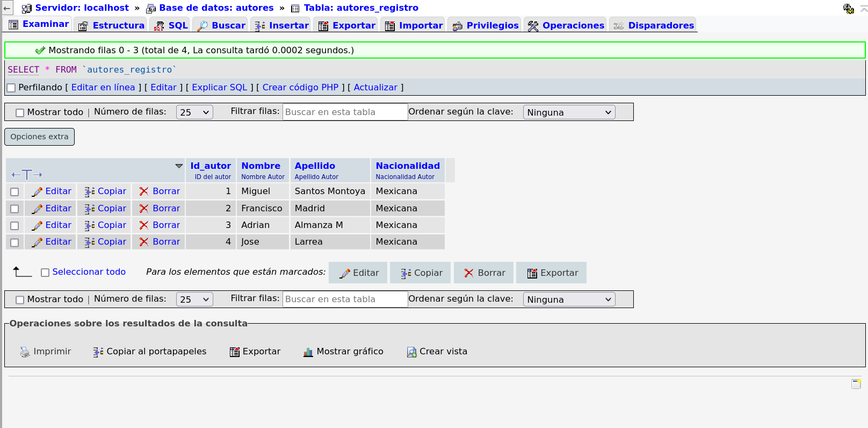
Task: Click the pencil edit icon for Miguel's row
Action: click(x=37, y=192)
